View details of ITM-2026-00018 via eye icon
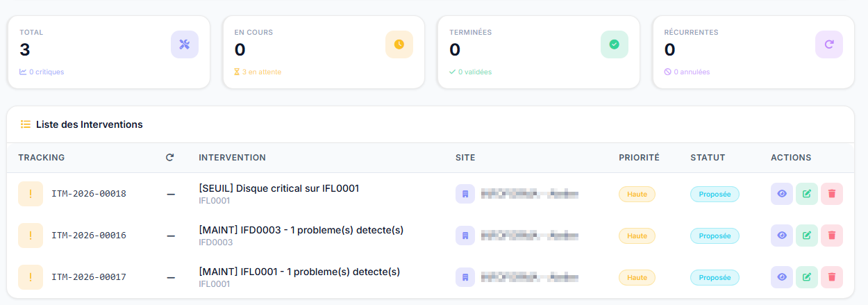Screen dimensions: 868x305 click(x=782, y=194)
